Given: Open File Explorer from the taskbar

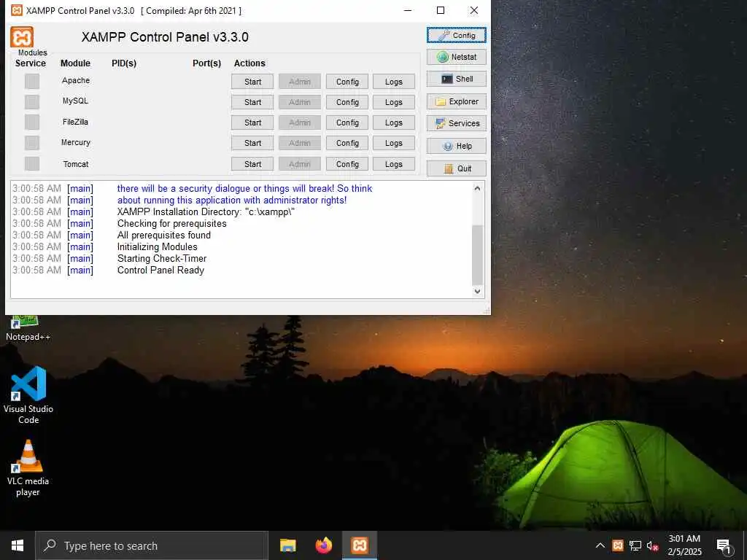Looking at the screenshot, I should [287, 545].
